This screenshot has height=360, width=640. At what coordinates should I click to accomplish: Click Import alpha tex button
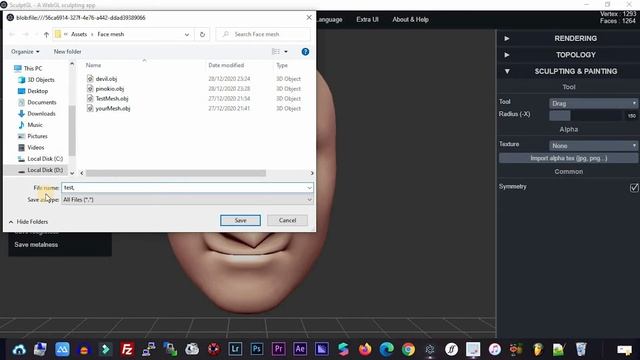568,158
